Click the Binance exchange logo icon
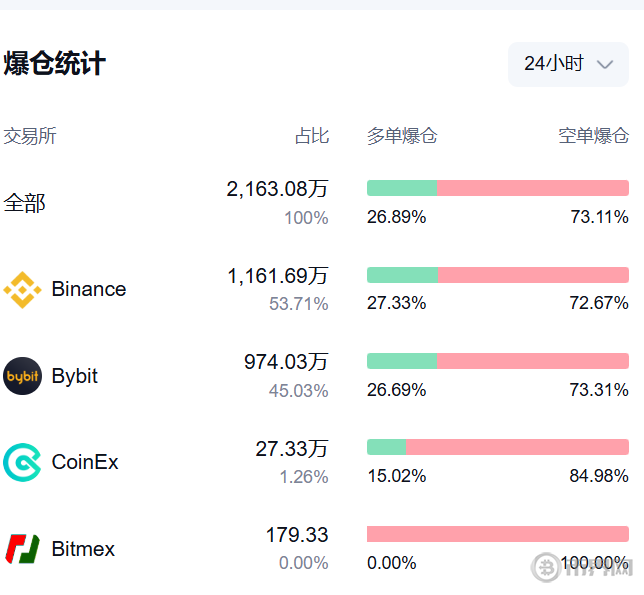Screen dimensions: 644x595 [22, 289]
